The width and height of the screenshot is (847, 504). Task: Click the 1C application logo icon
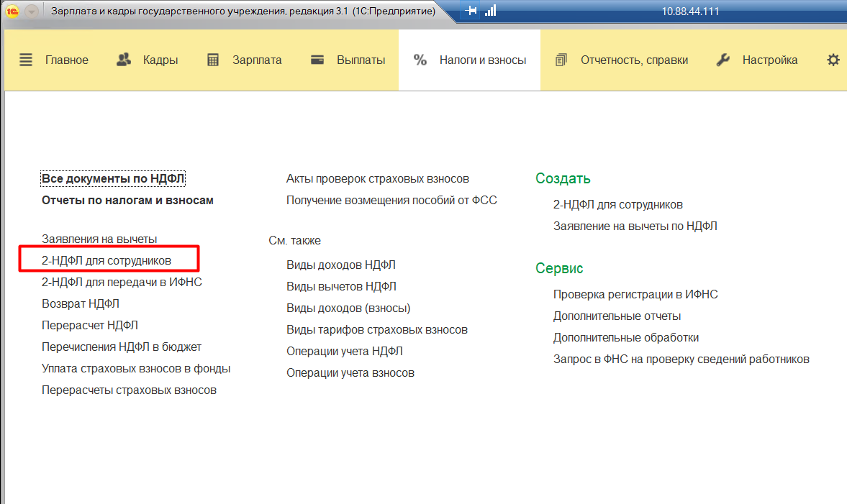click(x=12, y=12)
